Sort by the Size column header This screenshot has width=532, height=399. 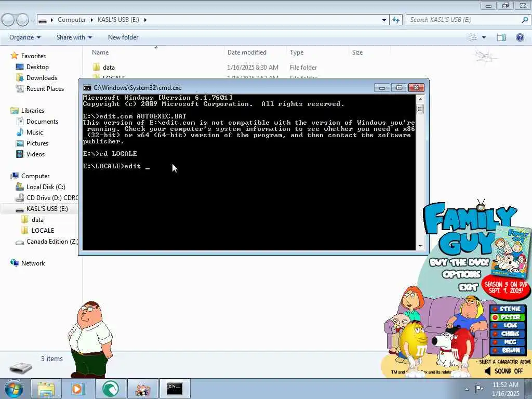(357, 52)
